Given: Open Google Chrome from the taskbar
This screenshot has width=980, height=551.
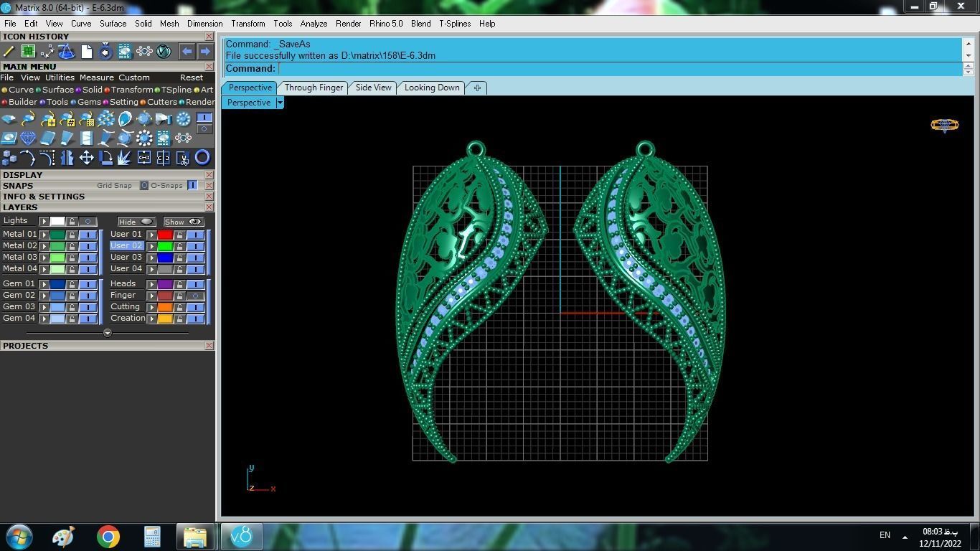Looking at the screenshot, I should pos(108,537).
